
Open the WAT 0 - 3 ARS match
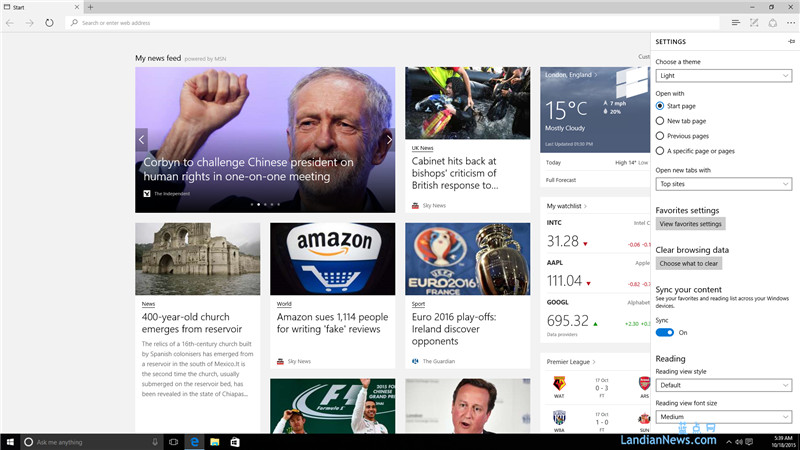(597, 388)
